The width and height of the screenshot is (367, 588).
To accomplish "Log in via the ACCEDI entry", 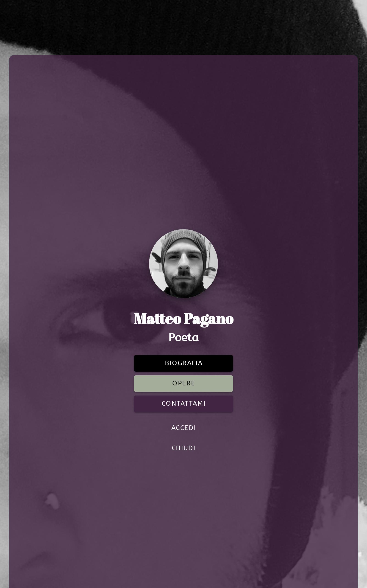I will (183, 428).
